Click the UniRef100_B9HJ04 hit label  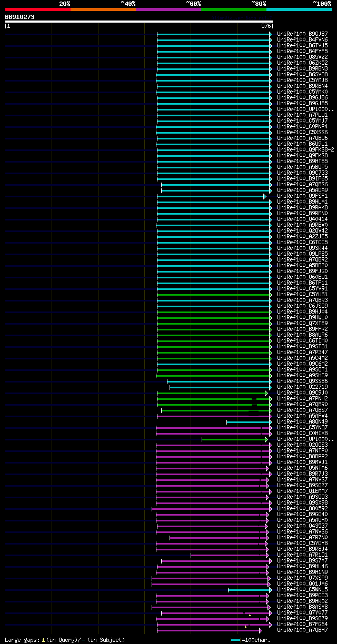(302, 311)
